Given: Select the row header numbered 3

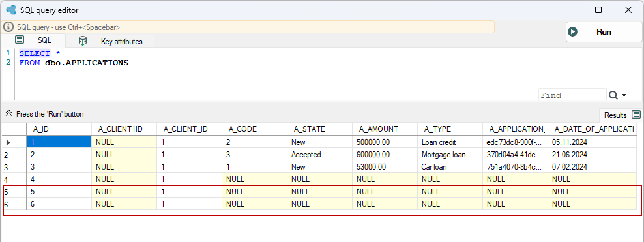Looking at the screenshot, I should point(14,167).
